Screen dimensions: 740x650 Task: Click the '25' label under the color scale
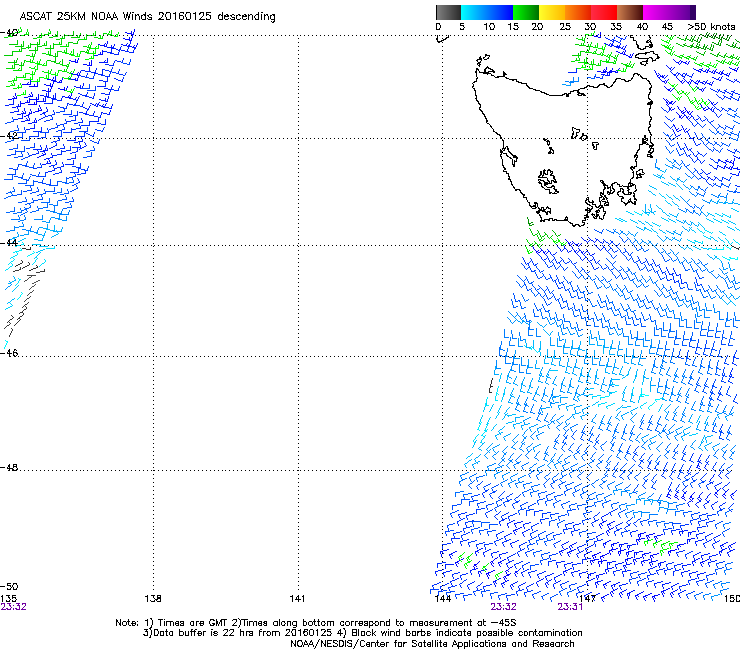(x=565, y=27)
